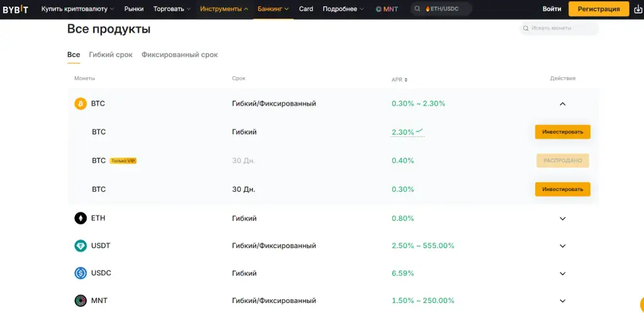The height and width of the screenshot is (313, 644).
Task: Click Инвестировать for BTC Гибкий
Action: tap(563, 132)
